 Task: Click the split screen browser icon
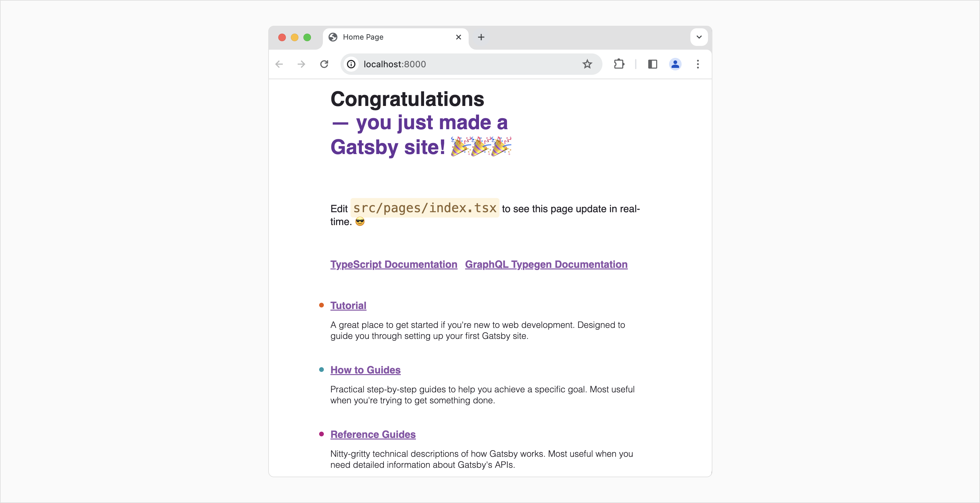pyautogui.click(x=653, y=64)
